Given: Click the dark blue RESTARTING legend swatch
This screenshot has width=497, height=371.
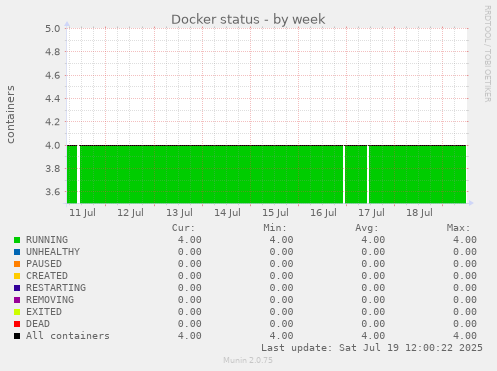Looking at the screenshot, I should pos(17,288).
